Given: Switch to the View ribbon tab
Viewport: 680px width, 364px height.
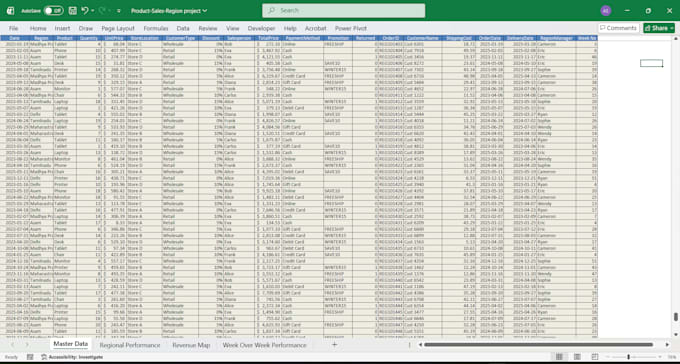Looking at the screenshot, I should [x=232, y=28].
